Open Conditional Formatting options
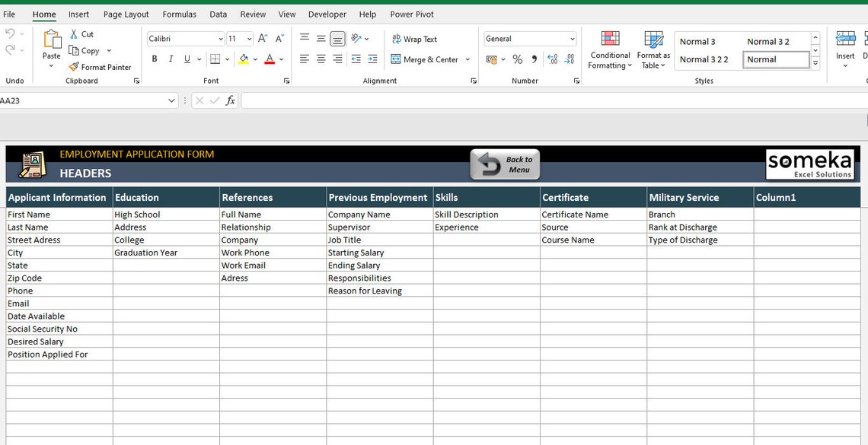868x445 pixels. tap(609, 50)
